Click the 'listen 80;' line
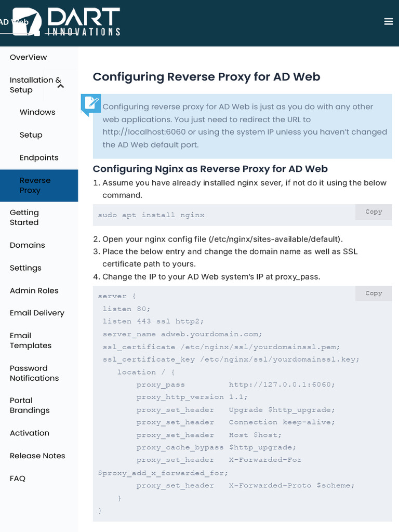This screenshot has height=532, width=399. (x=127, y=309)
